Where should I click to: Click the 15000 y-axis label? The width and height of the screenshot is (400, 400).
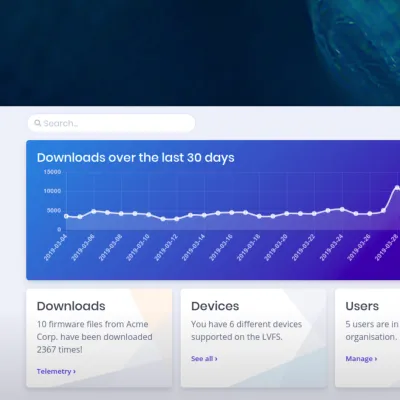click(52, 172)
